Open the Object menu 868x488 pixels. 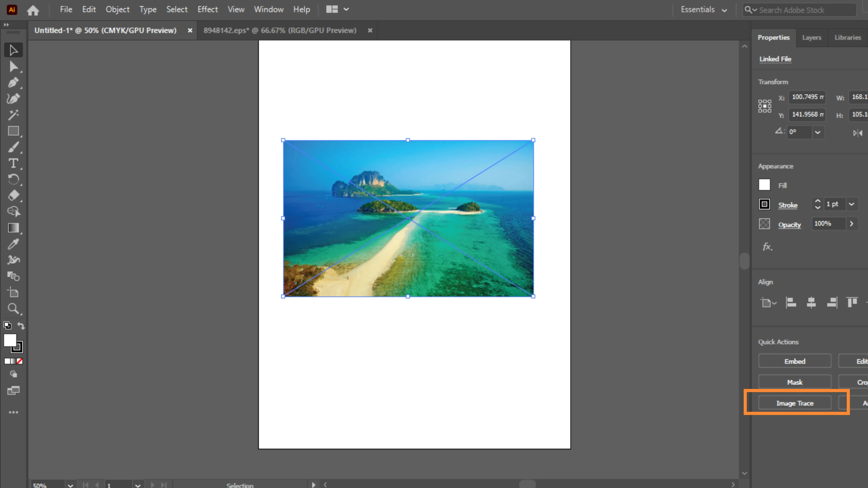click(118, 9)
